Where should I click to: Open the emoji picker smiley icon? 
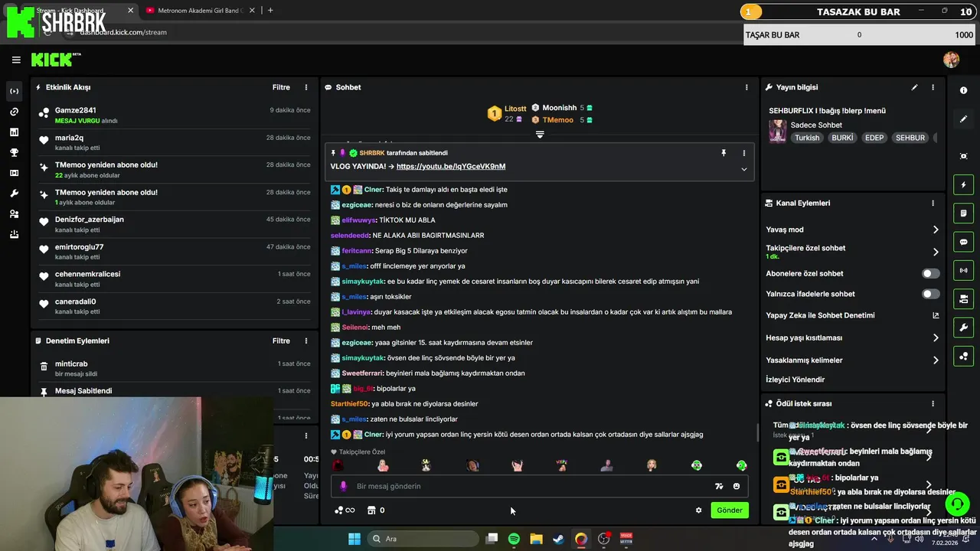pos(737,486)
